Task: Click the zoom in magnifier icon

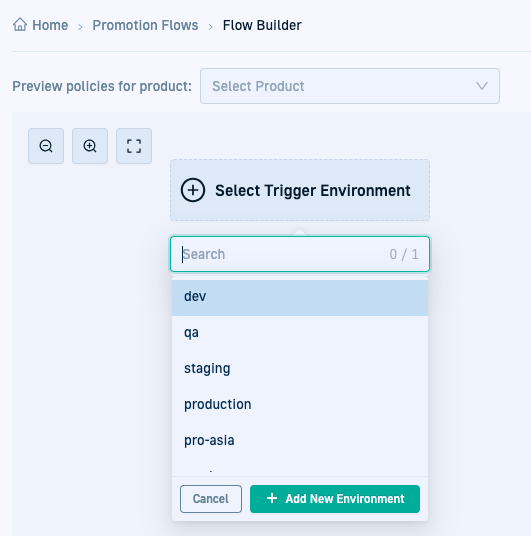Action: pyautogui.click(x=90, y=146)
